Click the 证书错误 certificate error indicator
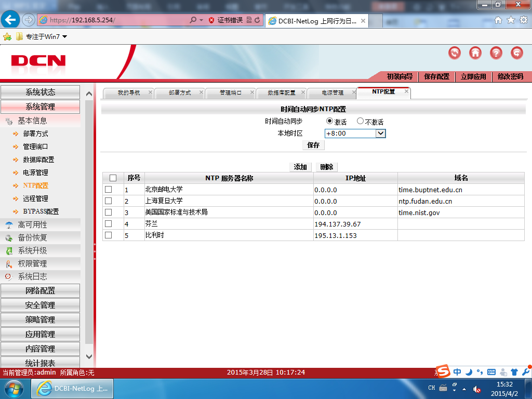This screenshot has width=532, height=399. pos(226,20)
